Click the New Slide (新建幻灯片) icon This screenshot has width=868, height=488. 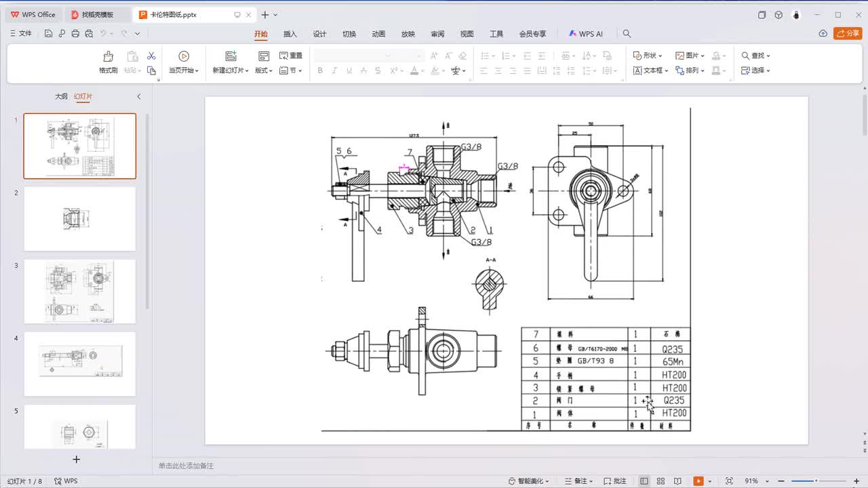point(231,56)
